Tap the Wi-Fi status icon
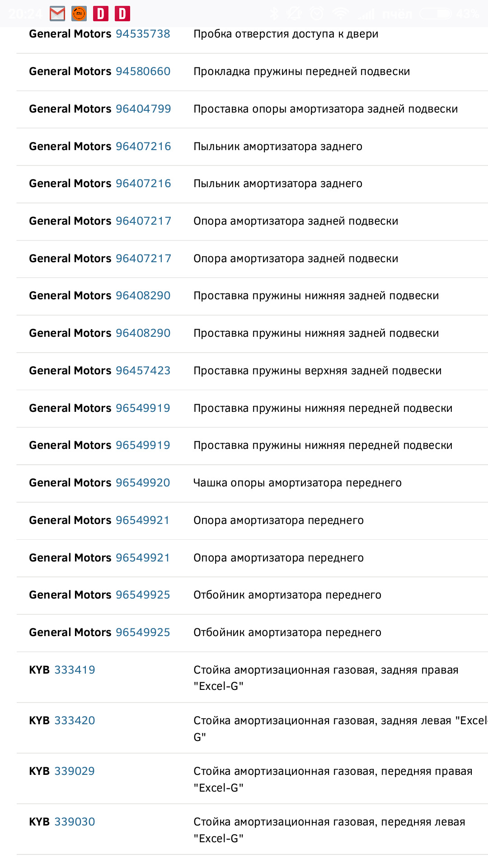This screenshot has width=488, height=868. click(340, 14)
